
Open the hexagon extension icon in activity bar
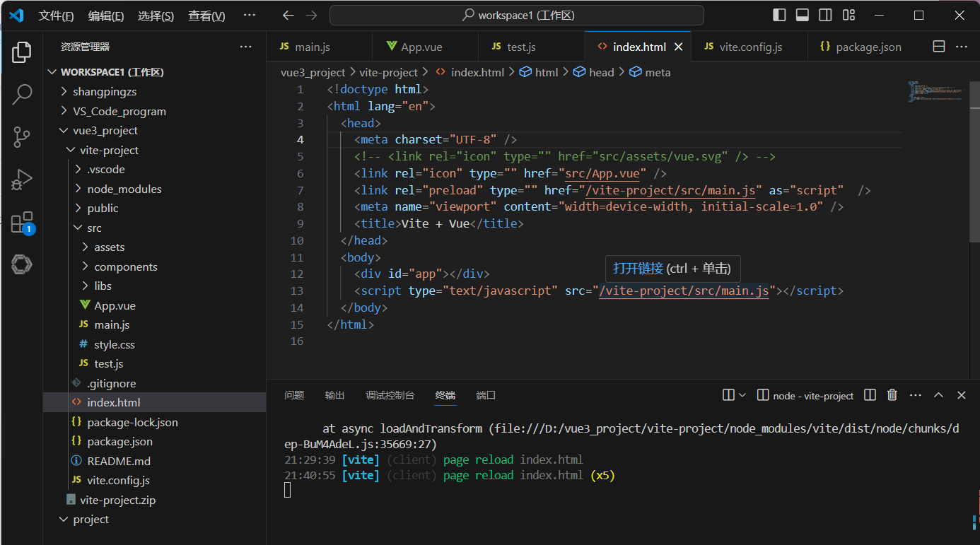coord(22,265)
